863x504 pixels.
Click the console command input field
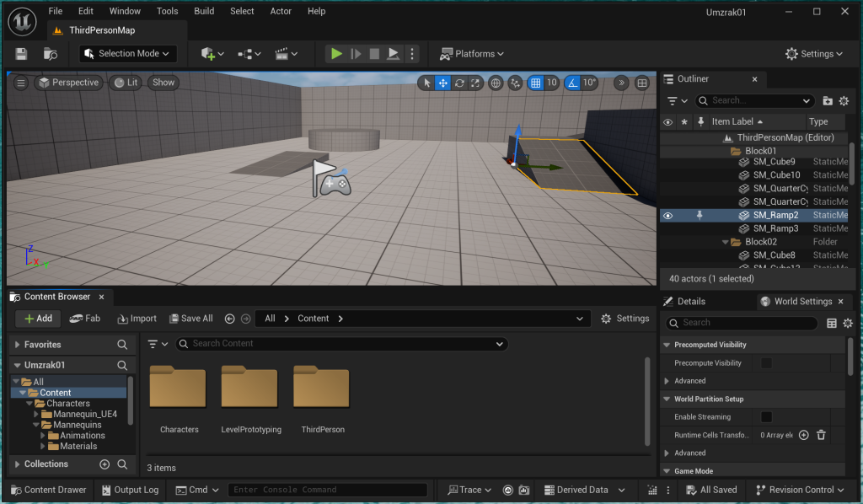[x=328, y=490]
